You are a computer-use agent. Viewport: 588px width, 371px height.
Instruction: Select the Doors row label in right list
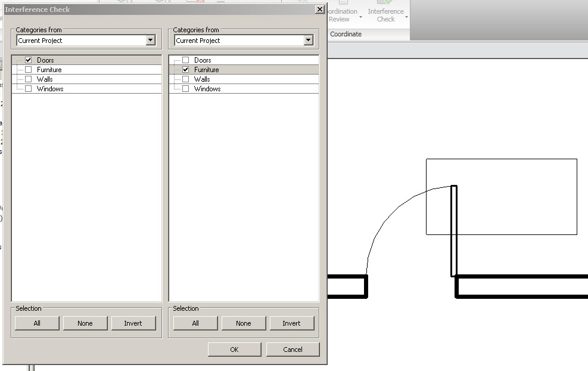tap(203, 60)
